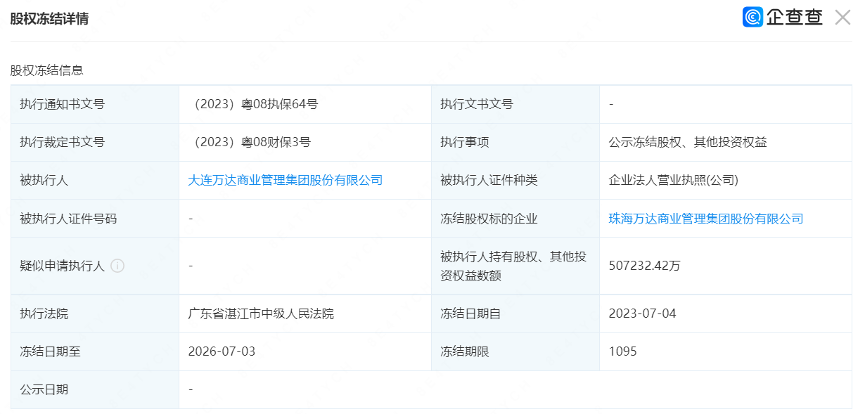Select the 股权冻结信息 section heading
This screenshot has height=414, width=866.
46,71
